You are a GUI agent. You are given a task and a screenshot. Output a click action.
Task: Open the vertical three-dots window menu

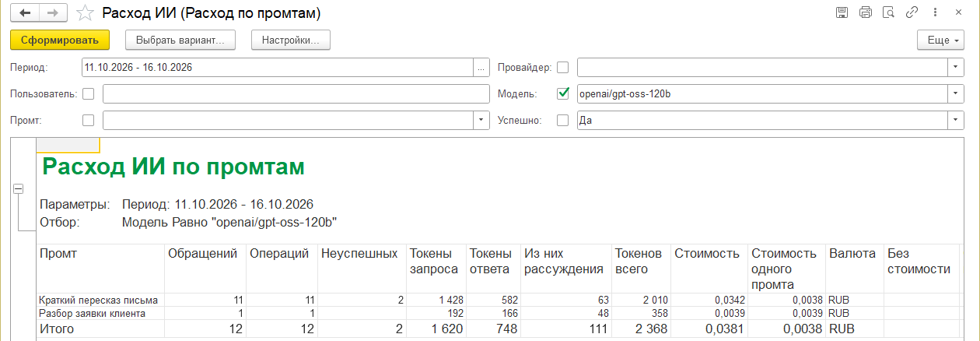click(x=936, y=13)
